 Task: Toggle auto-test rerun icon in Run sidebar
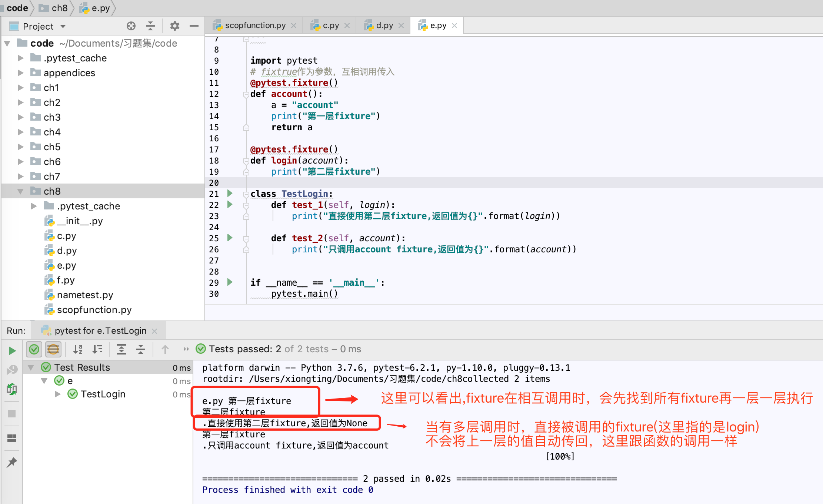pyautogui.click(x=12, y=389)
